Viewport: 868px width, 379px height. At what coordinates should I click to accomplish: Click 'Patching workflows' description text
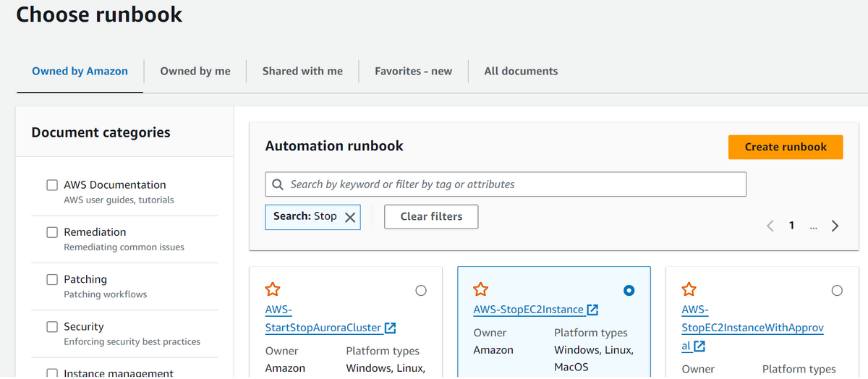106,294
